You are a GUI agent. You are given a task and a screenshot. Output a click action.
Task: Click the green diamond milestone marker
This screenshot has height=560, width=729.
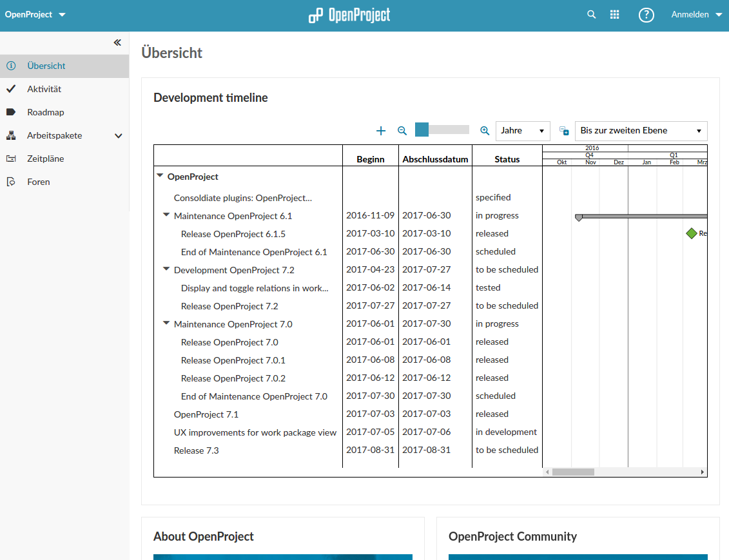point(692,233)
